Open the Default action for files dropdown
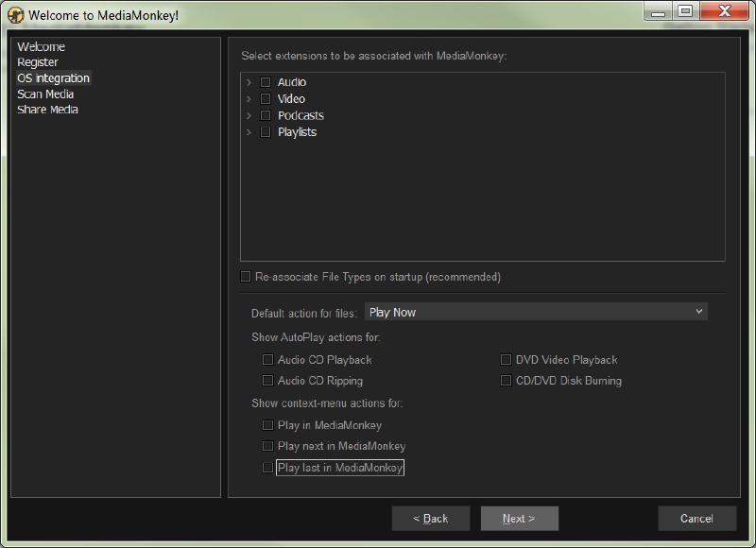 tap(536, 312)
